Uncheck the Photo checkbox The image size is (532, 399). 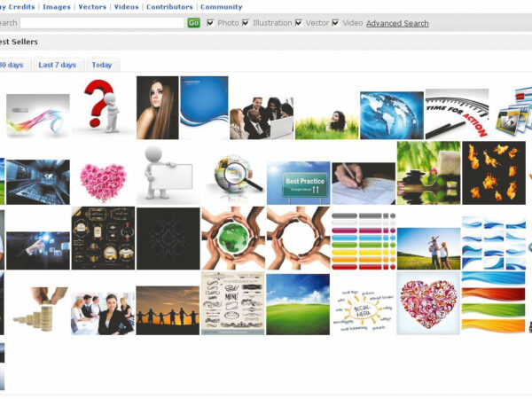pyautogui.click(x=210, y=23)
